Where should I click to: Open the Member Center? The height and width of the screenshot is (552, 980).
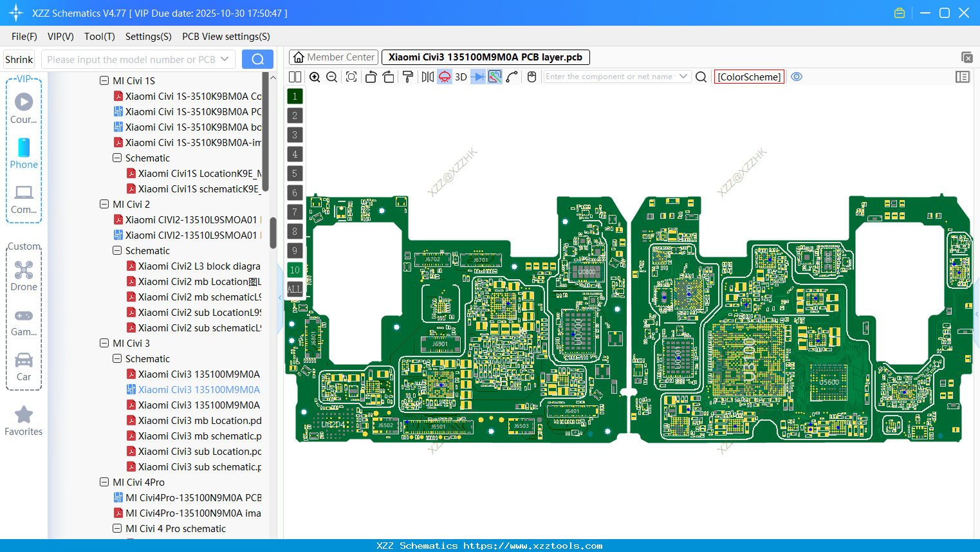[333, 57]
